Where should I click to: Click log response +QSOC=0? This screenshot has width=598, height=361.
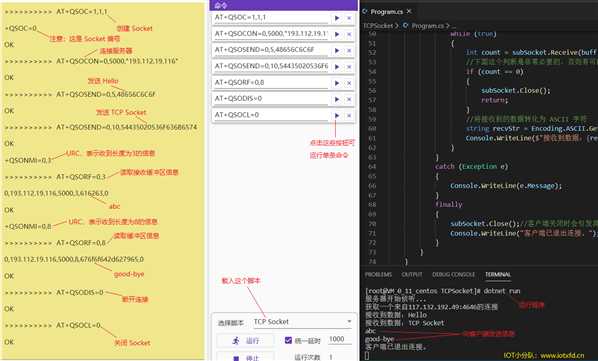21,28
